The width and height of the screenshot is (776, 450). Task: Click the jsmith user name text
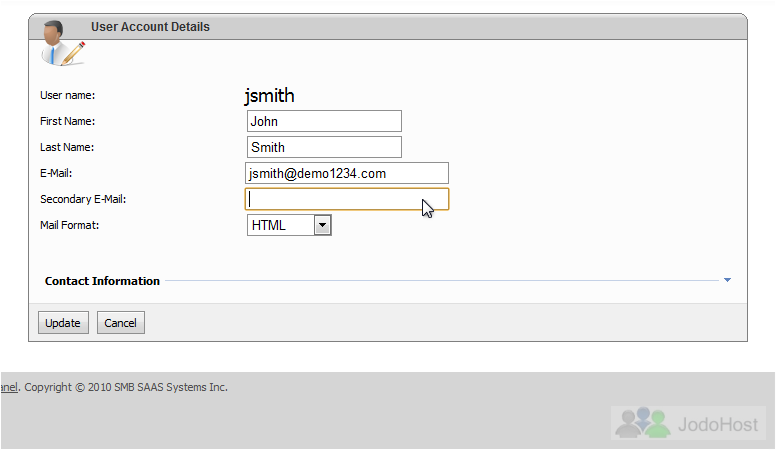tap(269, 96)
